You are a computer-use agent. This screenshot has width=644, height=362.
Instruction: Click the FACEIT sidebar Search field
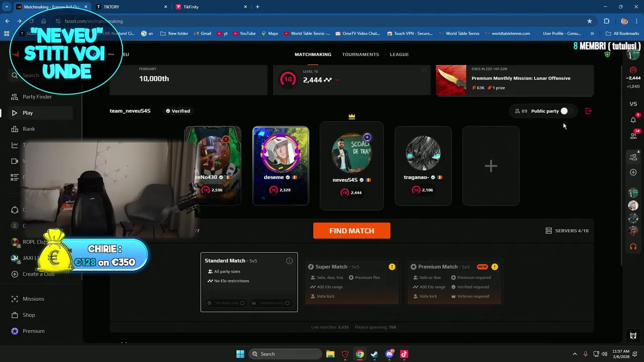pos(40,75)
